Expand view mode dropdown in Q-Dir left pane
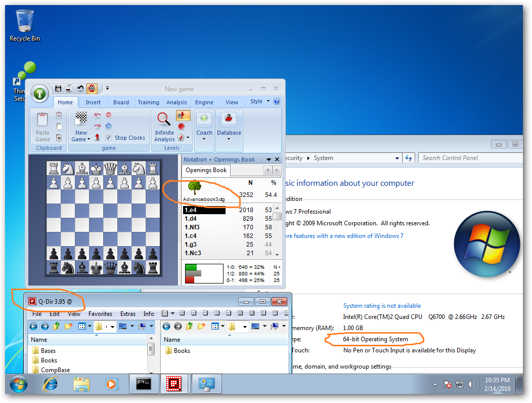 (x=90, y=326)
